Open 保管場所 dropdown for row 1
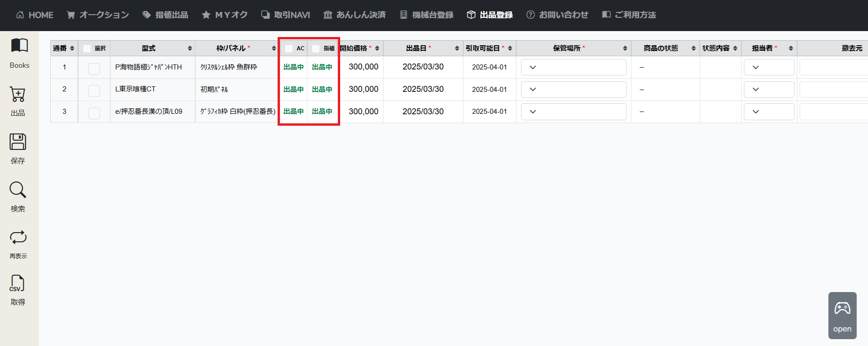Image resolution: width=868 pixels, height=346 pixels. [x=573, y=67]
